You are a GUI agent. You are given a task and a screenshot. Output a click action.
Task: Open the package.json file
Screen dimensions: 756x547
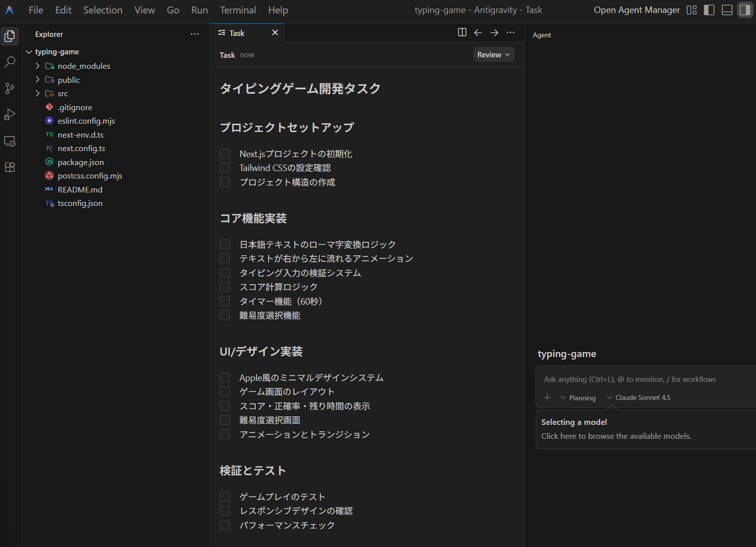click(81, 162)
